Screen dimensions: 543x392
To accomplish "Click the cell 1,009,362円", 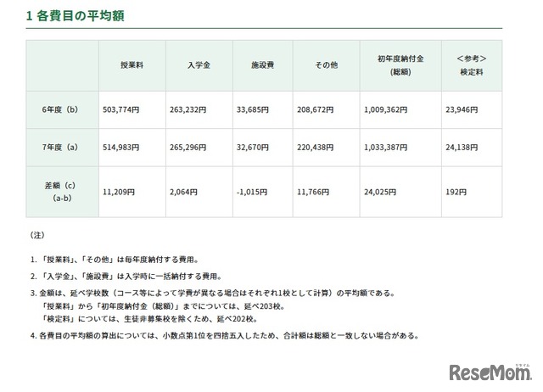I will (400, 109).
